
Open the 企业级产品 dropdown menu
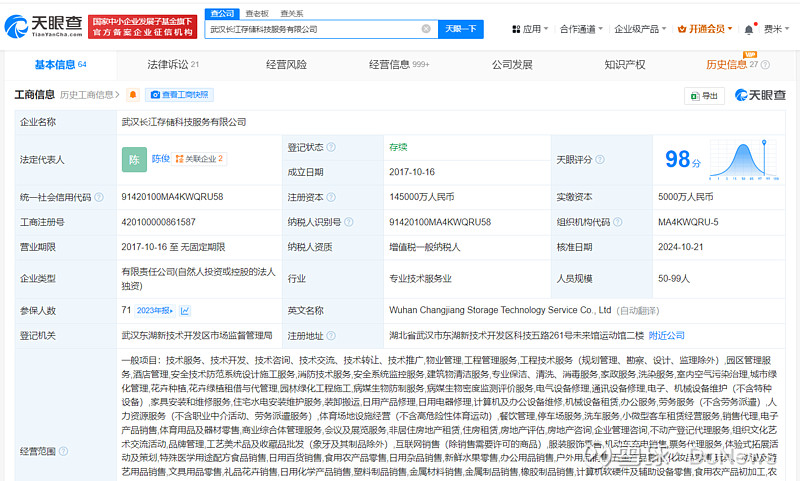[x=640, y=29]
